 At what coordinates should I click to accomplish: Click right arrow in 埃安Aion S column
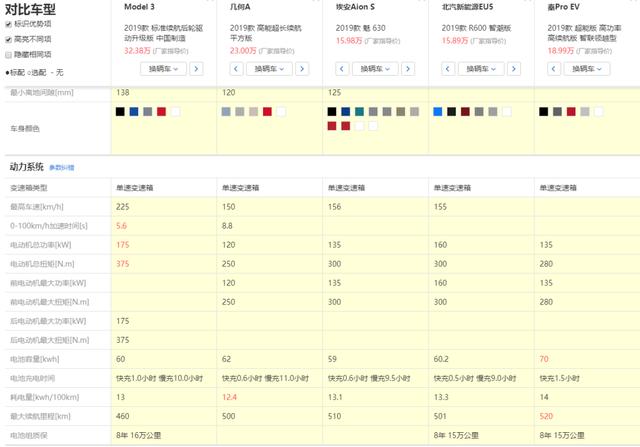tap(410, 69)
